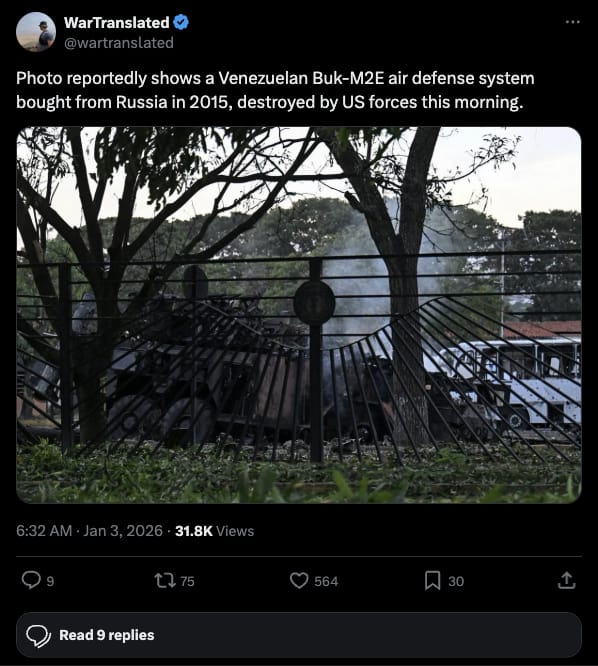The width and height of the screenshot is (598, 666).
Task: Click the chat bubbles icon beside Read replies
Action: (38, 636)
